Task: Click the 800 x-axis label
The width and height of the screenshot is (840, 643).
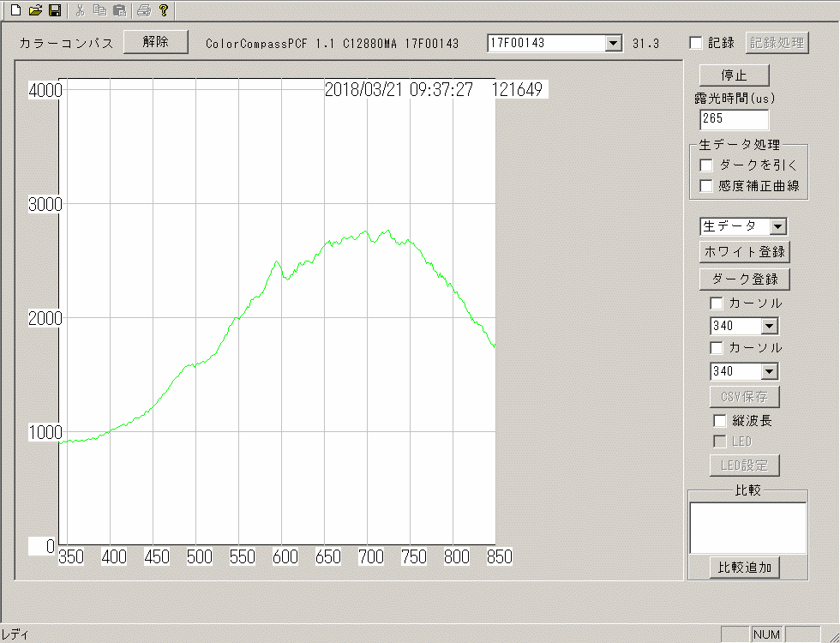Action: [457, 556]
